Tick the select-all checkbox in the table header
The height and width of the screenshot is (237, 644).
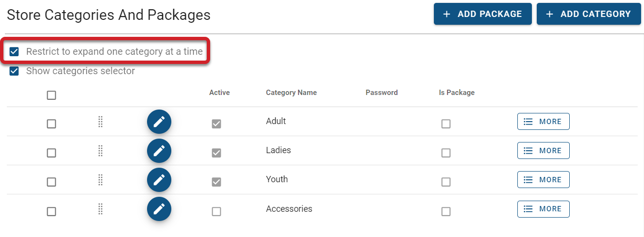pos(51,95)
